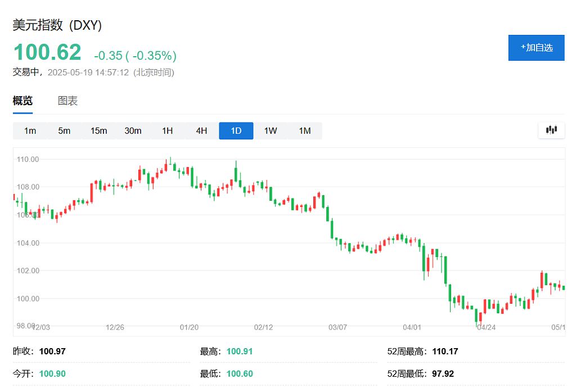Click the 昨收 value 100.97
The image size is (576, 392).
click(x=52, y=352)
